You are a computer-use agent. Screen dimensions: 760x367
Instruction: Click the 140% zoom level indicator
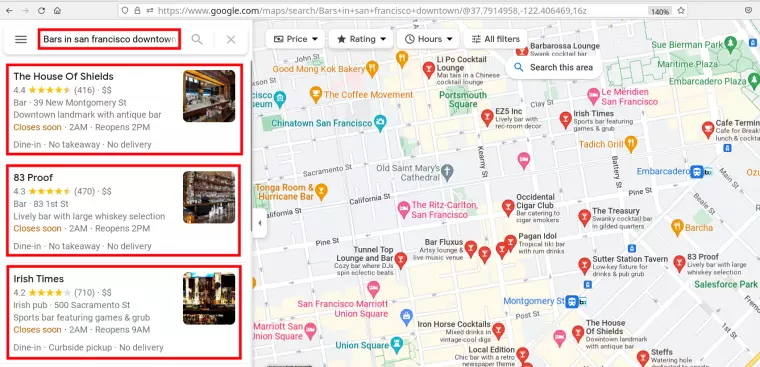point(660,11)
